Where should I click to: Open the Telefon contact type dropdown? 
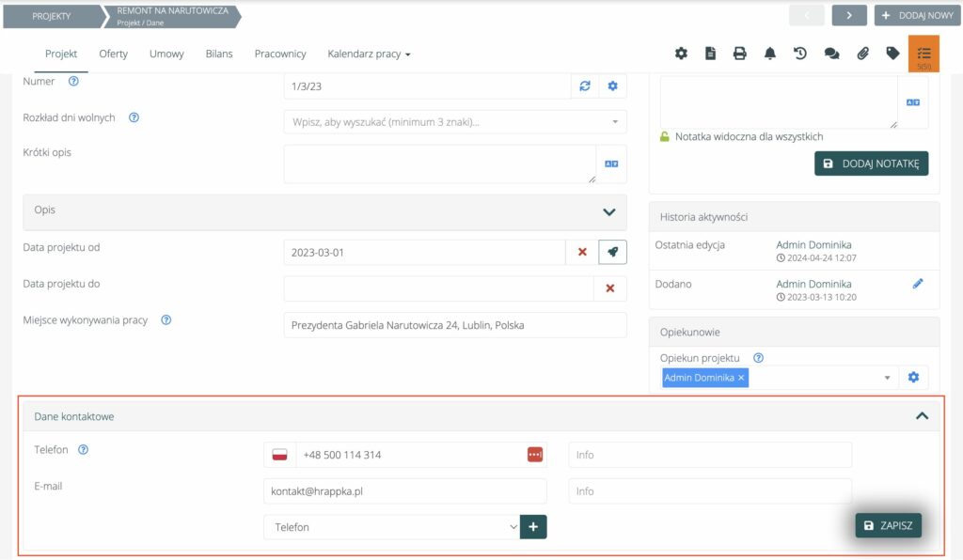pyautogui.click(x=391, y=527)
